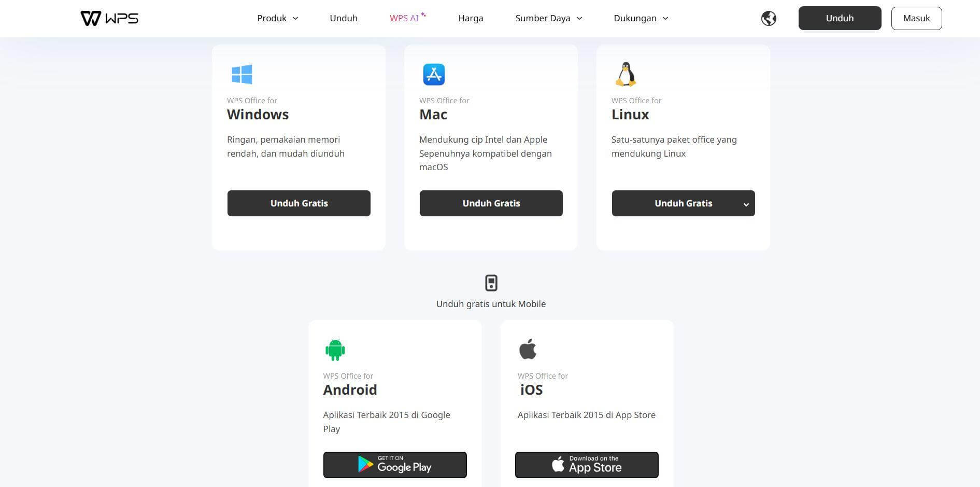Click the blue App Store icon above Mac

click(434, 74)
